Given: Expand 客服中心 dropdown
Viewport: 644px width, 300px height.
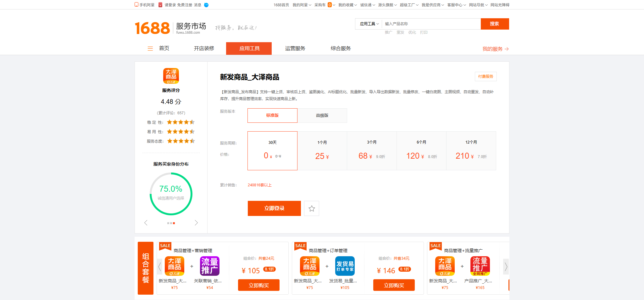Looking at the screenshot, I should coord(457,5).
